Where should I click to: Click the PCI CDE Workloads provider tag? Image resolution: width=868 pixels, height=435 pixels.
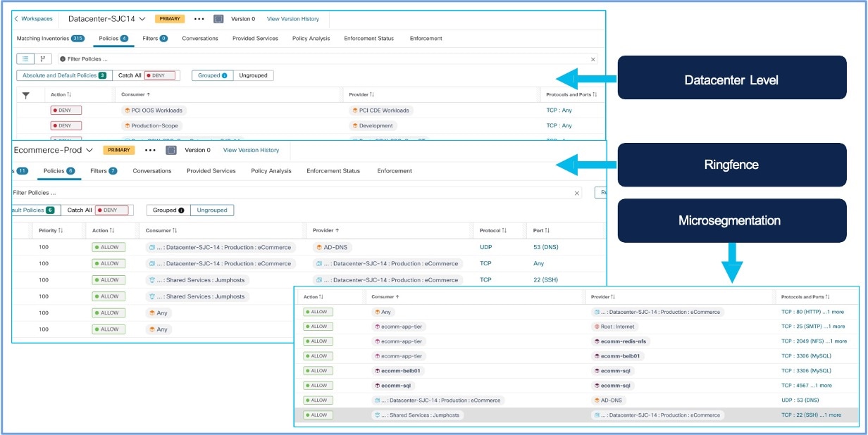[x=380, y=111]
